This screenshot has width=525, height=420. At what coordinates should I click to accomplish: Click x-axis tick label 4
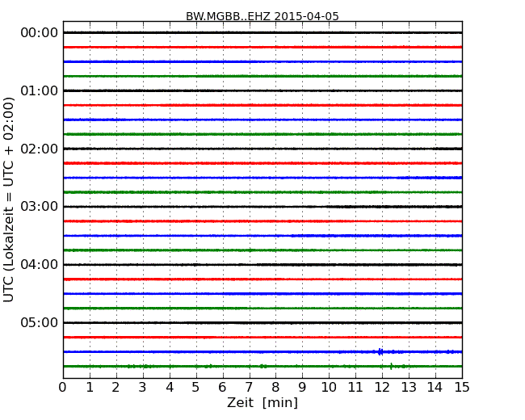[x=170, y=388]
